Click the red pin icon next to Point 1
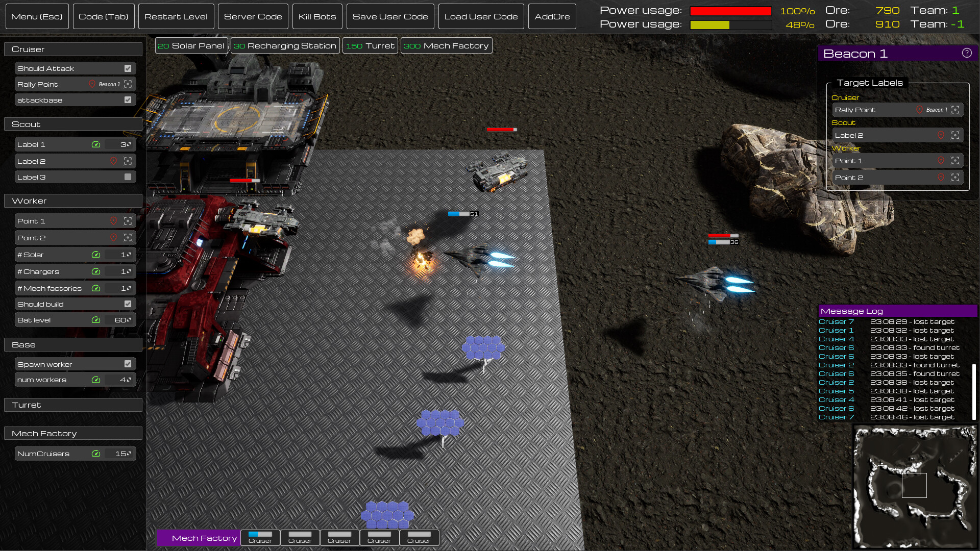980x551 pixels. pyautogui.click(x=113, y=220)
